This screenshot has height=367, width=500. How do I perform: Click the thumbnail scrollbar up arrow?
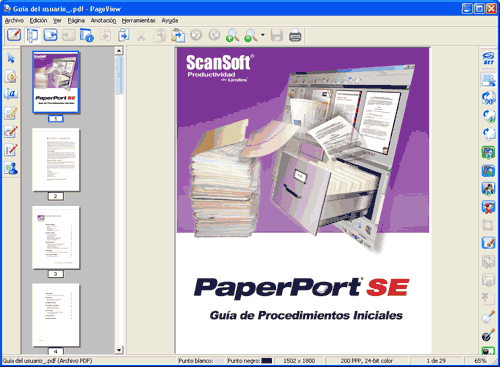[x=119, y=51]
